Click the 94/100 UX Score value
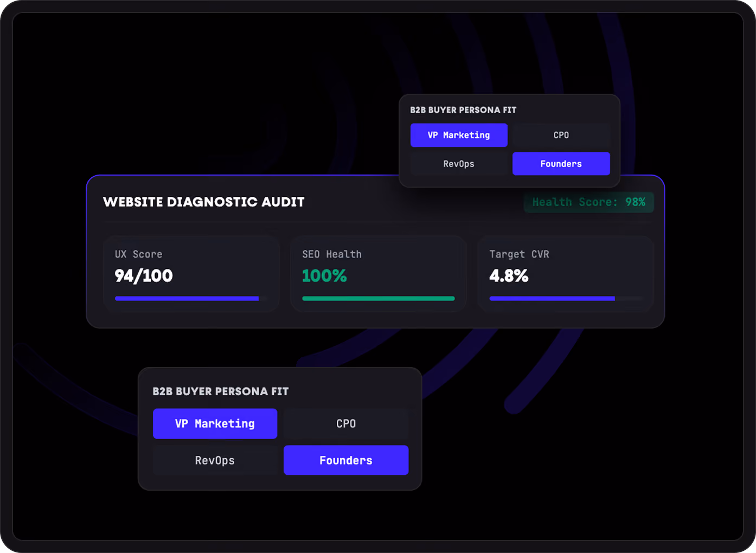Viewport: 756px width, 553px height. tap(144, 276)
